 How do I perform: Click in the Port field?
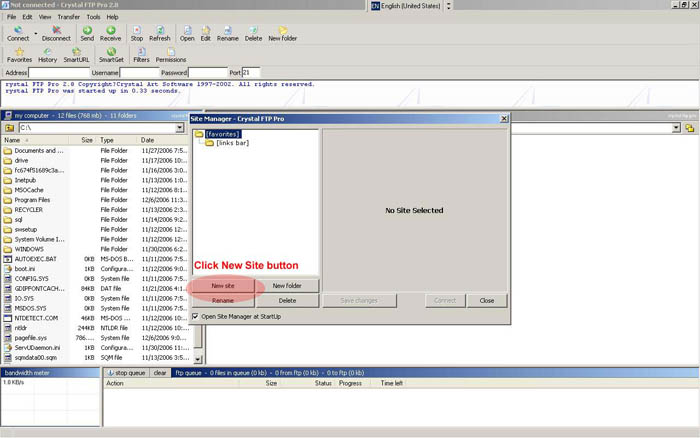tap(251, 72)
